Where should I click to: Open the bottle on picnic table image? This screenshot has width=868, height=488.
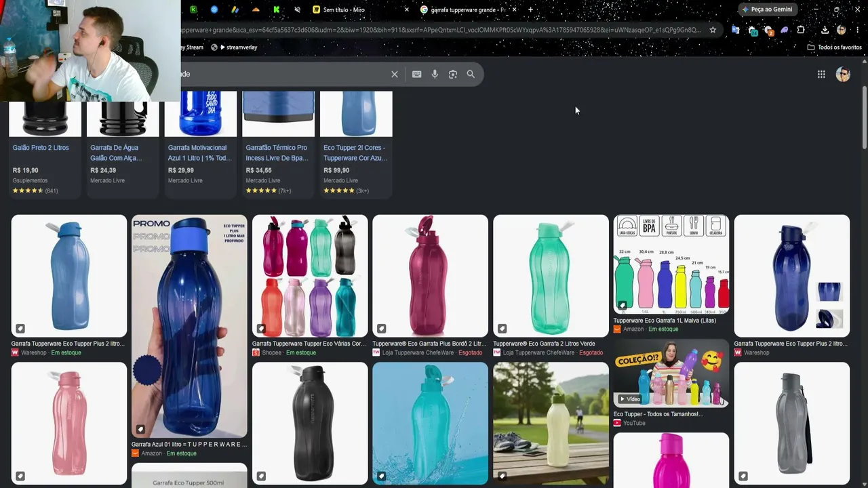pyautogui.click(x=551, y=424)
